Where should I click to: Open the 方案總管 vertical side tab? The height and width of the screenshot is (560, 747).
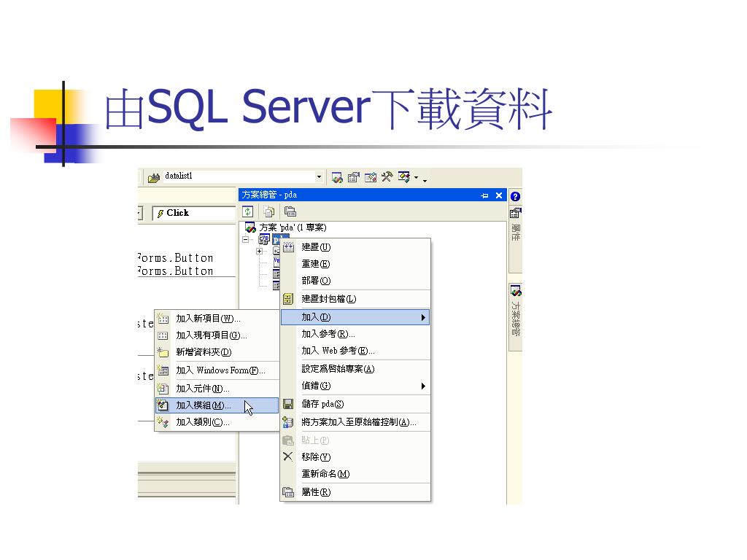tap(516, 318)
